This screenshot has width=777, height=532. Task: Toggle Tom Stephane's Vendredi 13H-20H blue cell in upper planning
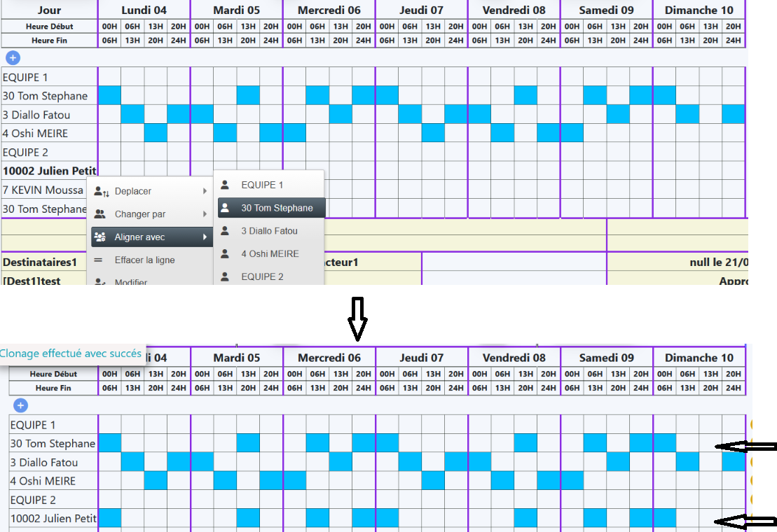point(525,95)
